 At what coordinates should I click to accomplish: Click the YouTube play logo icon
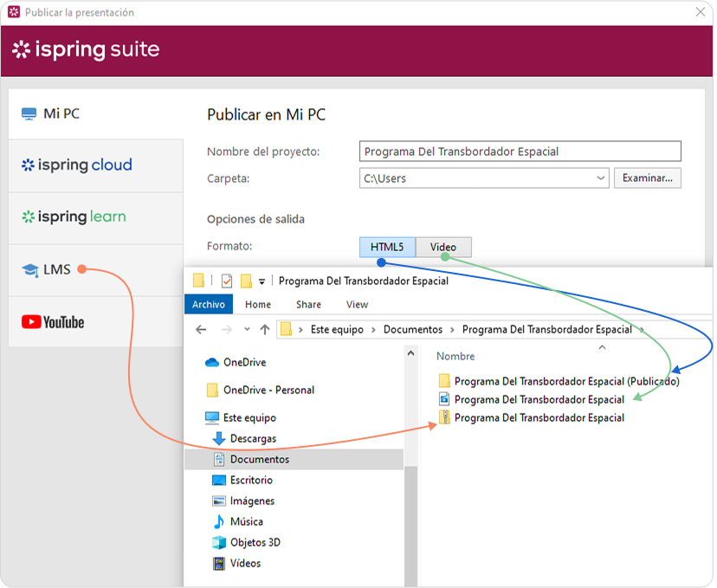click(31, 322)
